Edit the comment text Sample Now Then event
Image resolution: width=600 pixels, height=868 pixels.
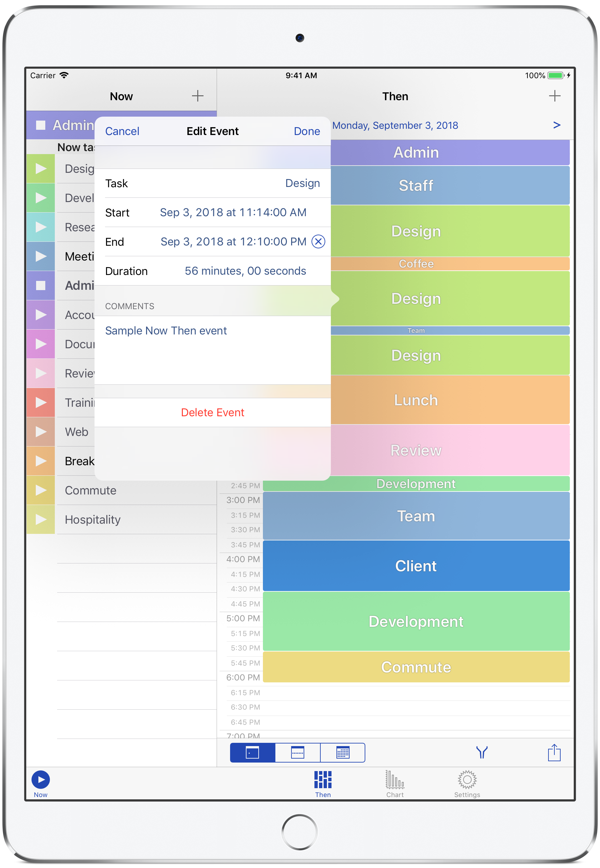pyautogui.click(x=166, y=331)
